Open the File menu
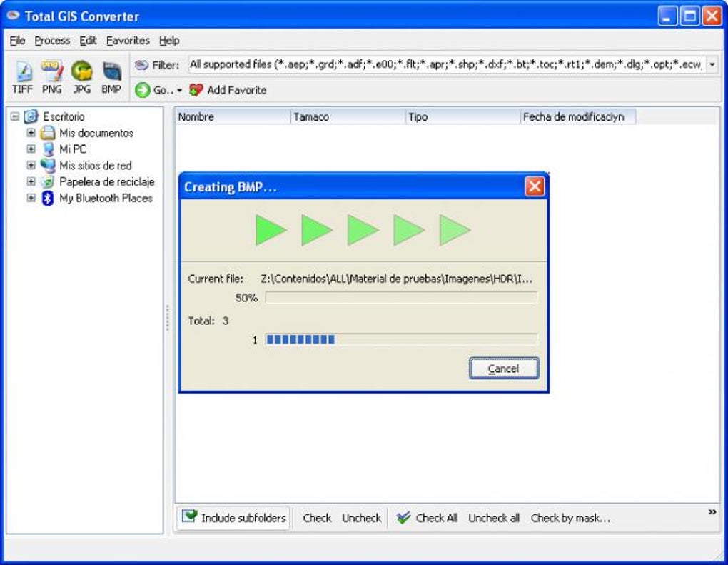 [17, 41]
